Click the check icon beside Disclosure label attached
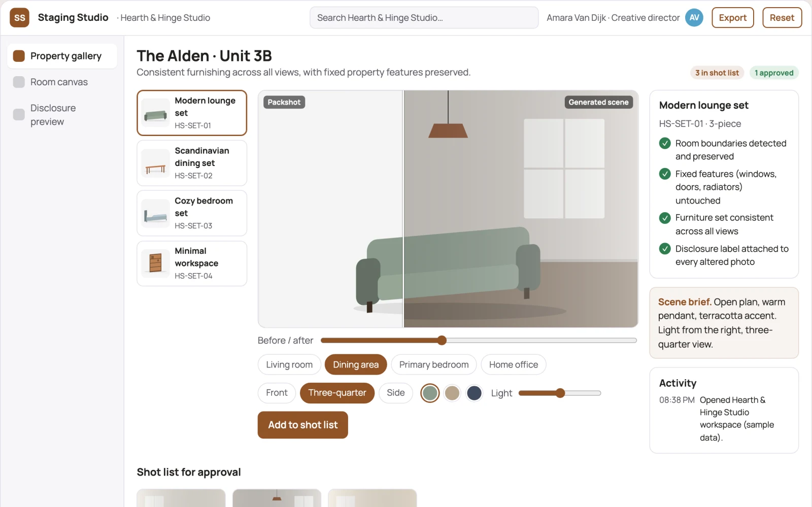The image size is (812, 507). pyautogui.click(x=665, y=249)
